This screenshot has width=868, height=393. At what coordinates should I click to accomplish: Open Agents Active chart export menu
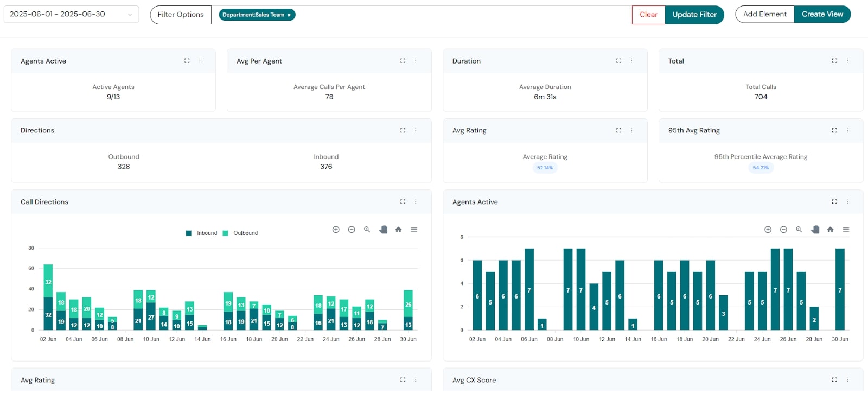[846, 230]
